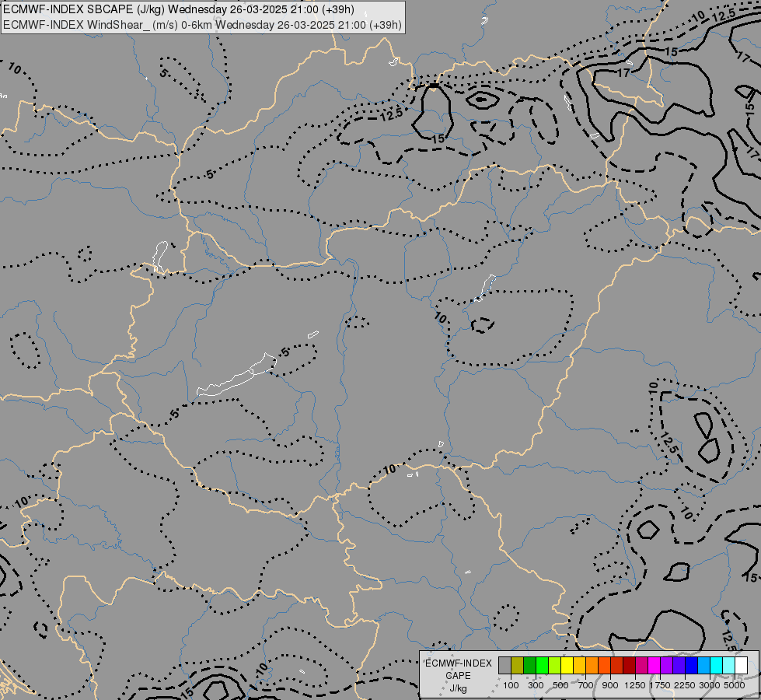Select the sky blue legend swatch

[x=703, y=666]
